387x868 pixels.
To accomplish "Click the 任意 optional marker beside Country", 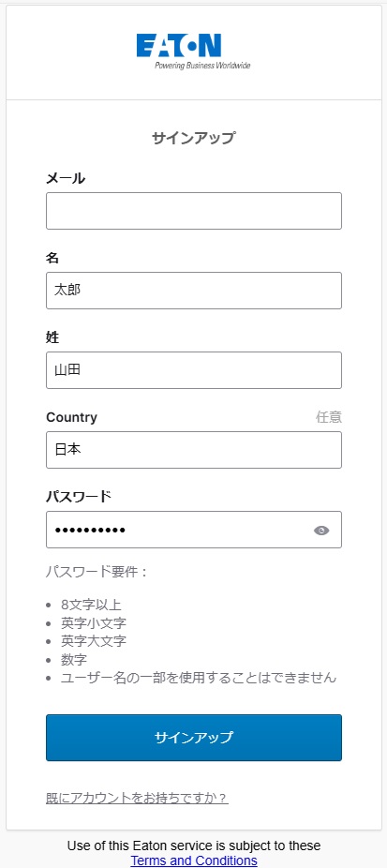I will point(329,417).
